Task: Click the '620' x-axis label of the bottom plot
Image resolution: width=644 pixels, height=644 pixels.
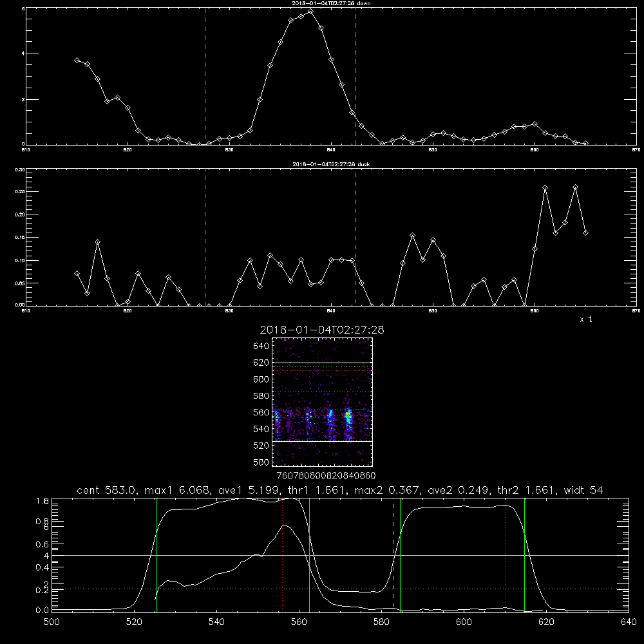Action: pyautogui.click(x=546, y=622)
